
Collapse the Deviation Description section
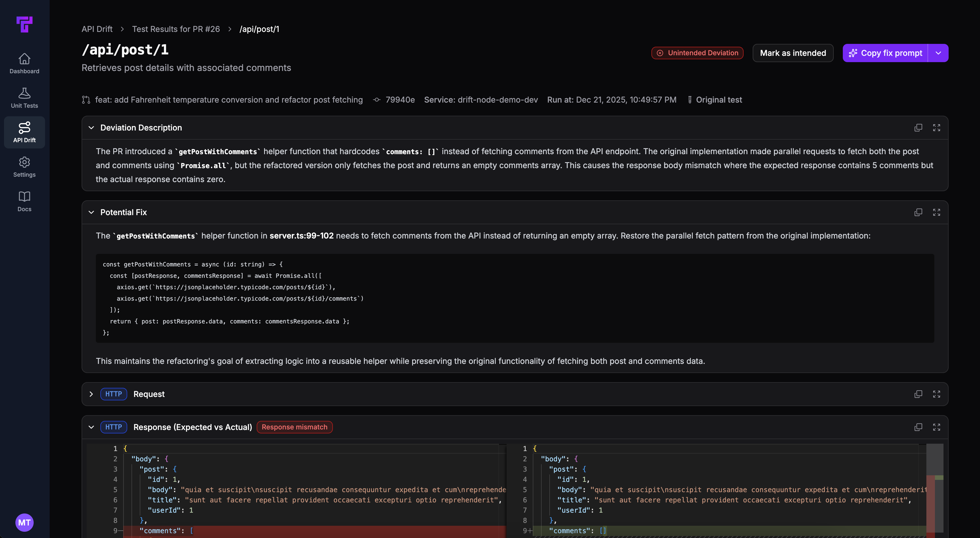point(91,128)
